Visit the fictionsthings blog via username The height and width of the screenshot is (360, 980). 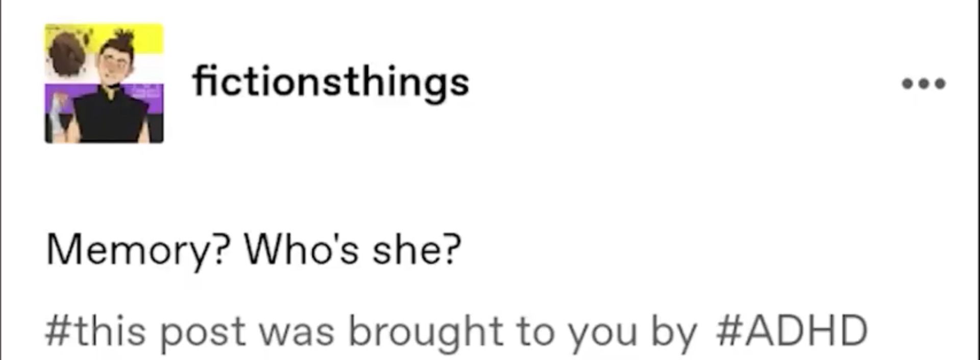330,82
